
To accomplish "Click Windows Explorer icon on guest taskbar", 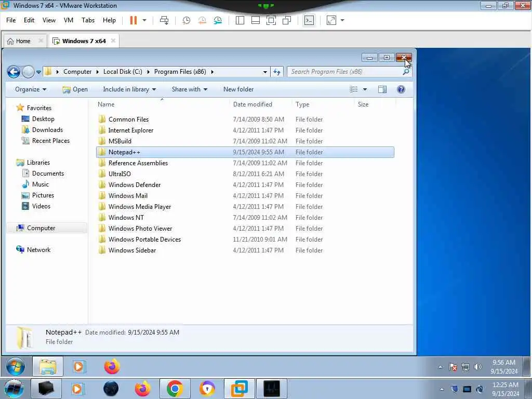I will [48, 366].
